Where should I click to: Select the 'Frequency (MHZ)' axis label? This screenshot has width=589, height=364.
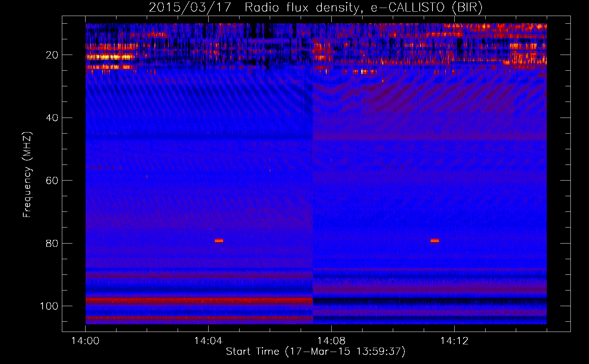(27, 174)
